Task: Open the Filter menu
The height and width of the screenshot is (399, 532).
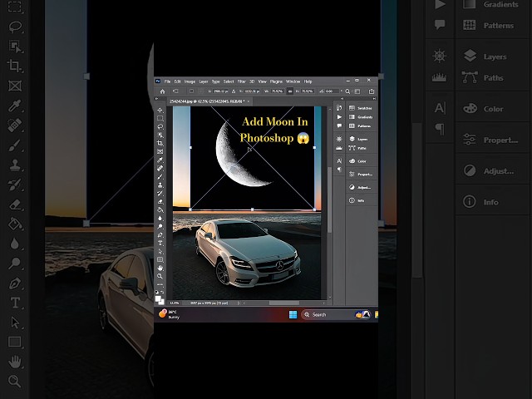Action: click(242, 81)
